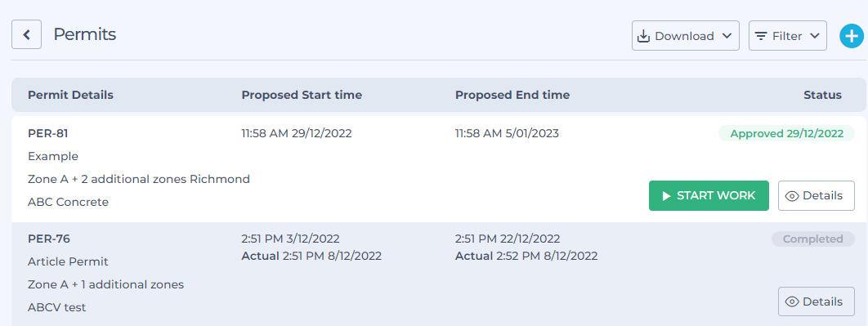Click the Completed status badge
Screen dimensions: 868x326
[x=812, y=239]
